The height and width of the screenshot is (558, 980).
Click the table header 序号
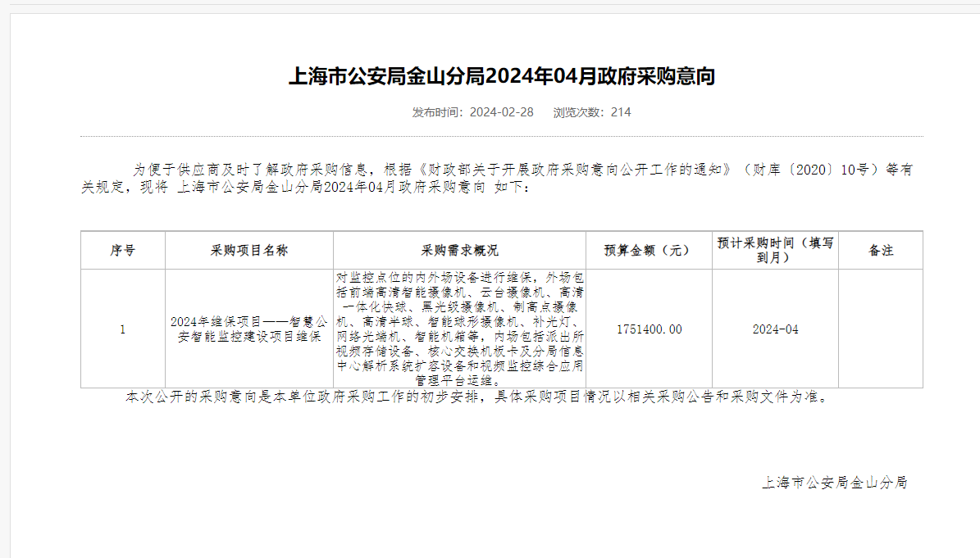(122, 250)
